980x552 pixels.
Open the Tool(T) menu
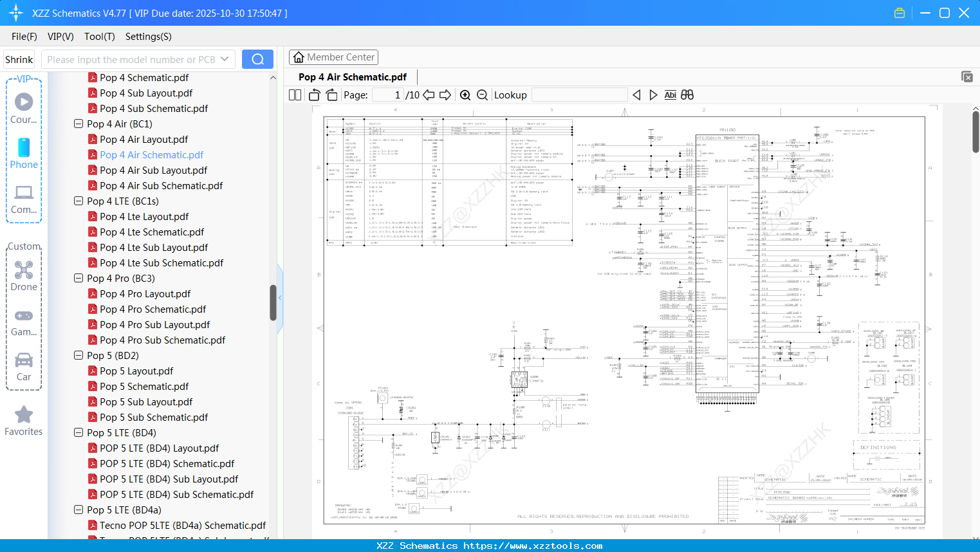(99, 37)
